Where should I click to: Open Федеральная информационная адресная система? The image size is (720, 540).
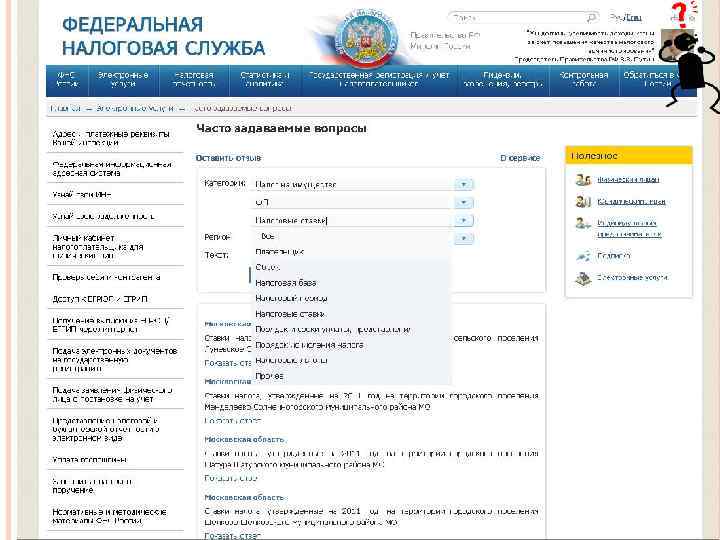pos(115,169)
